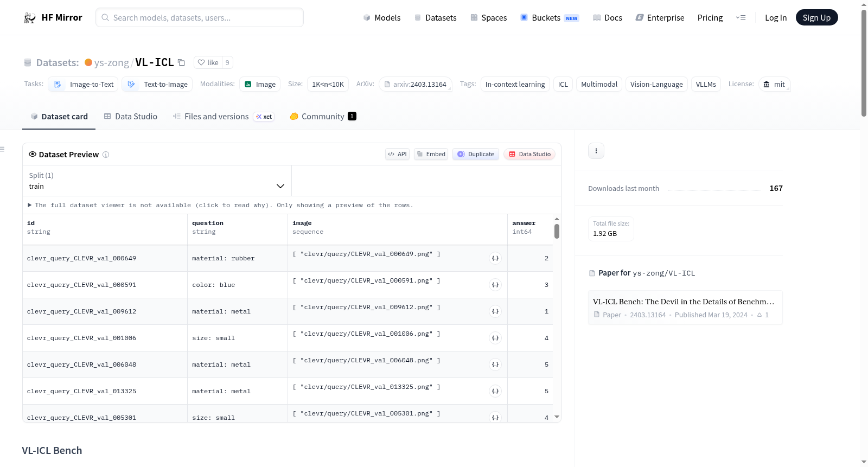
Task: Click the 1K<n<10K size tag
Action: (x=328, y=84)
